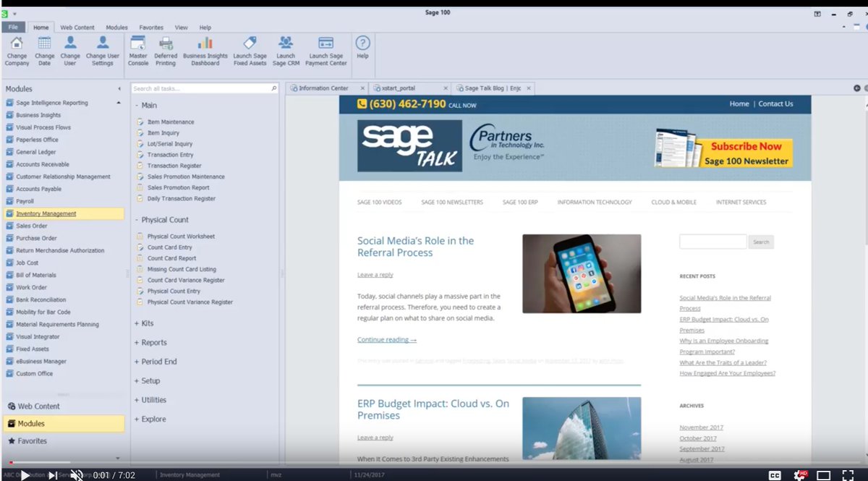This screenshot has height=481, width=868.
Task: Open Business Insights Dashboard
Action: (x=205, y=51)
